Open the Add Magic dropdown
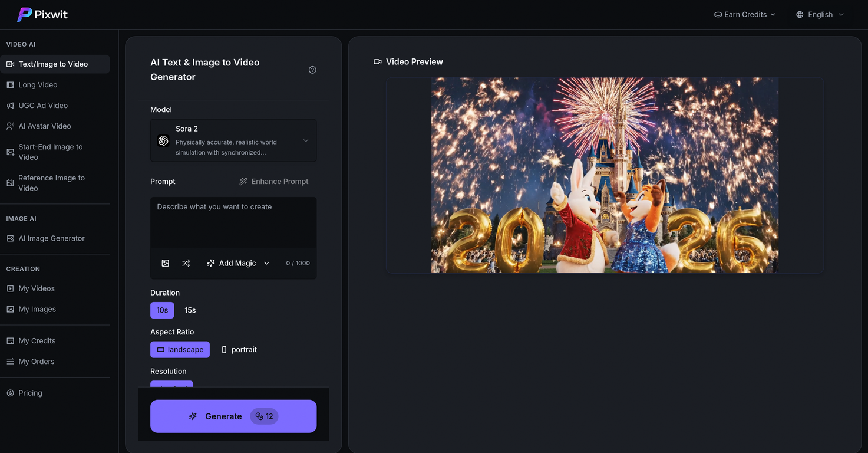868x453 pixels. coord(238,263)
